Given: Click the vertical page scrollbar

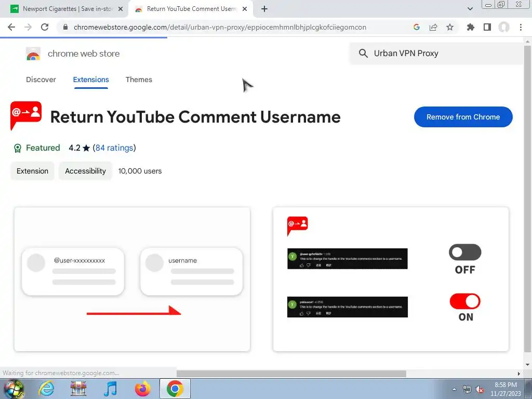Looking at the screenshot, I should 527,198.
